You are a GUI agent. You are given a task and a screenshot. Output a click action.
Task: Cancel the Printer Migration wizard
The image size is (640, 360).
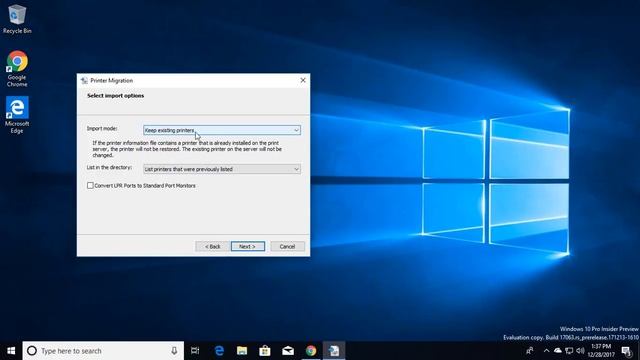[x=287, y=247]
